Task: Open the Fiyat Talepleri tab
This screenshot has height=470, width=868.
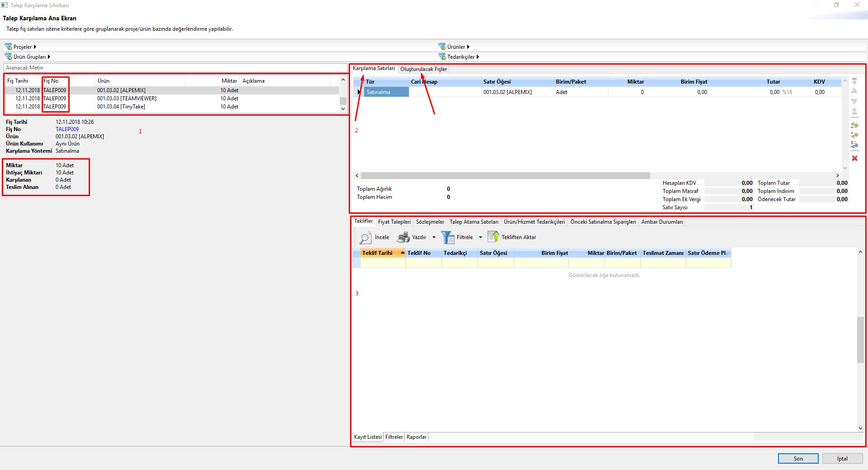Action: (x=394, y=222)
